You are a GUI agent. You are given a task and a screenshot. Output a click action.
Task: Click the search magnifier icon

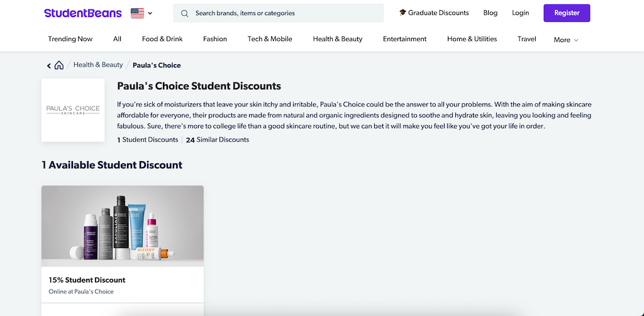pyautogui.click(x=185, y=13)
